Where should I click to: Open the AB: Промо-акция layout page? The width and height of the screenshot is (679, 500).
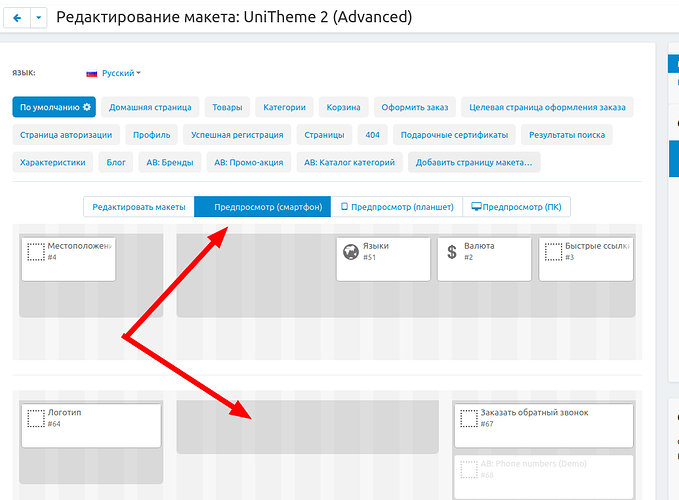(x=249, y=162)
